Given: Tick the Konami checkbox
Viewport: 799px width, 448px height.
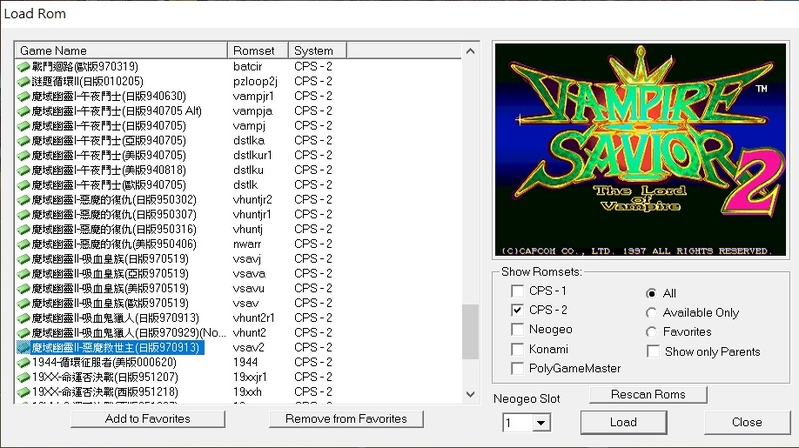Looking at the screenshot, I should pos(517,349).
